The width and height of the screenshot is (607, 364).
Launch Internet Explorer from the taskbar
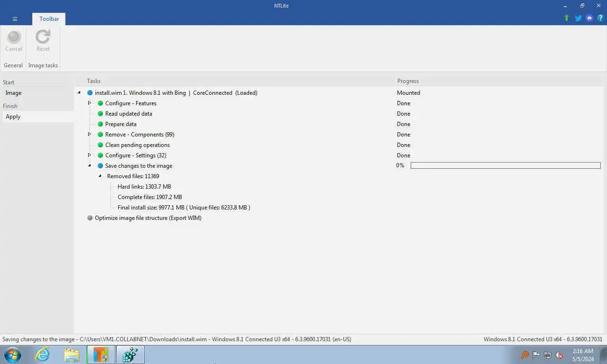click(x=42, y=355)
